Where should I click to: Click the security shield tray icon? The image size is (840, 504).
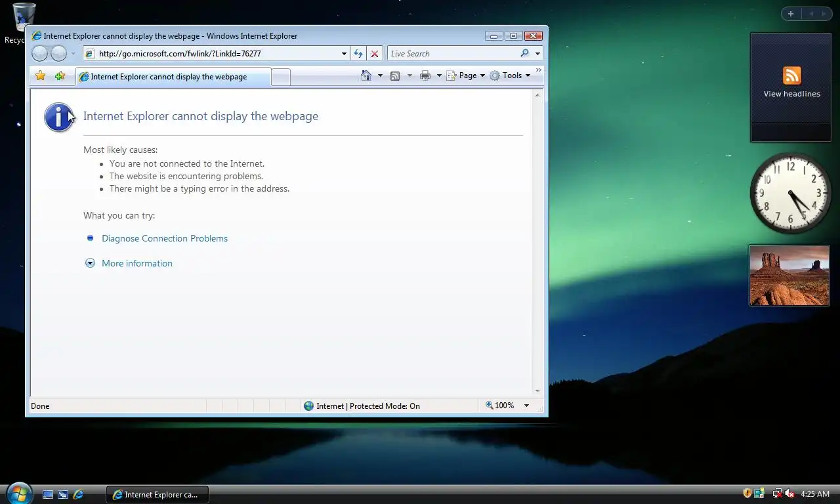[747, 493]
